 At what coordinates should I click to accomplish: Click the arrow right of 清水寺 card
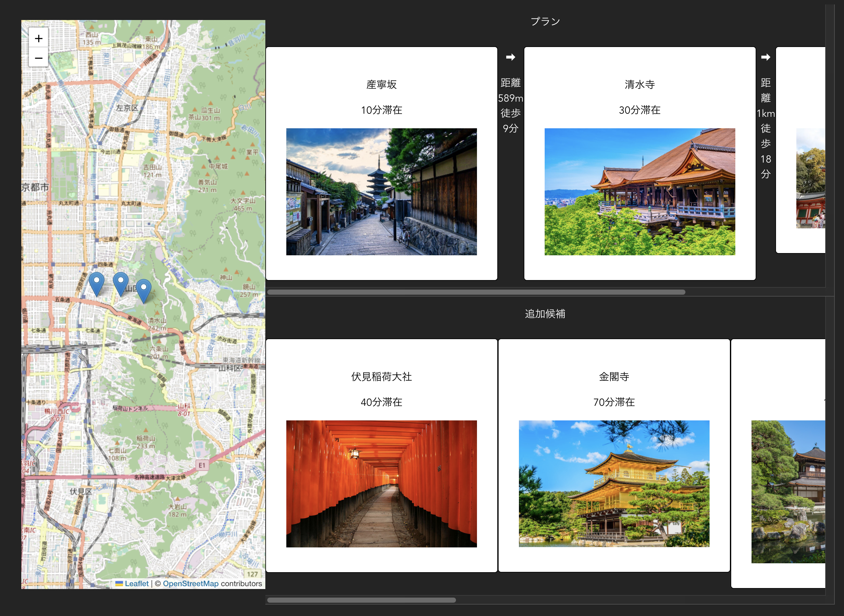(x=766, y=57)
